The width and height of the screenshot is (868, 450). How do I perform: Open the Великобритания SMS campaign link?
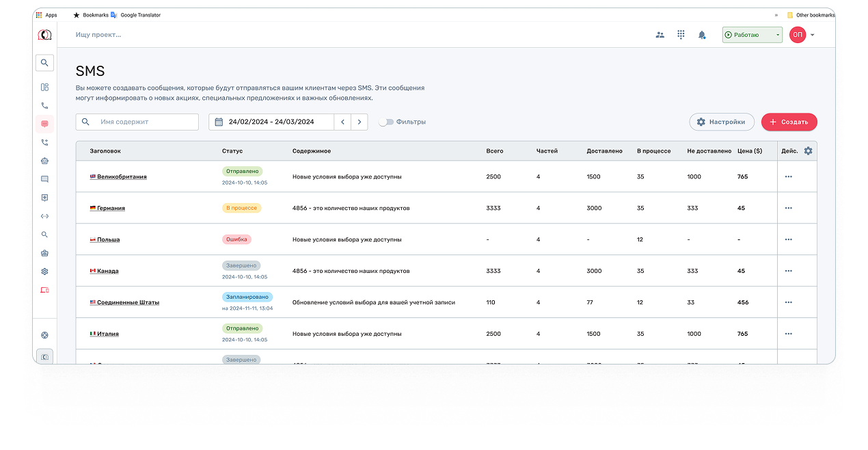(x=122, y=176)
